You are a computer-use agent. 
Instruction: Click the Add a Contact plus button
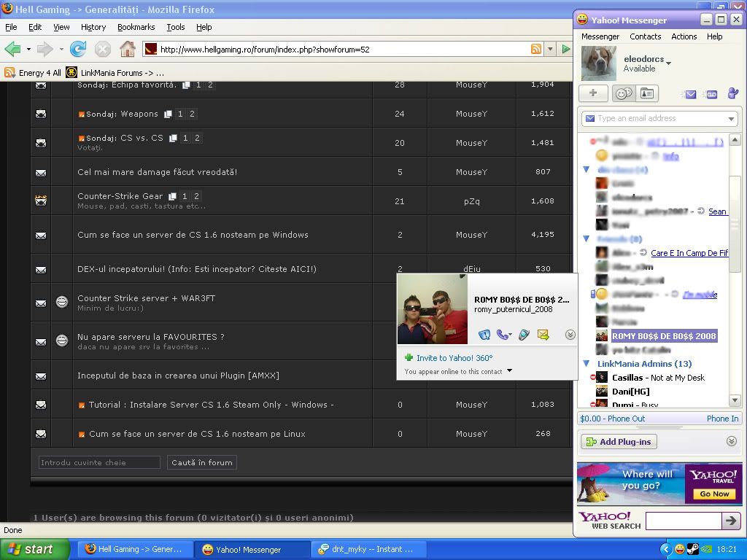click(593, 93)
